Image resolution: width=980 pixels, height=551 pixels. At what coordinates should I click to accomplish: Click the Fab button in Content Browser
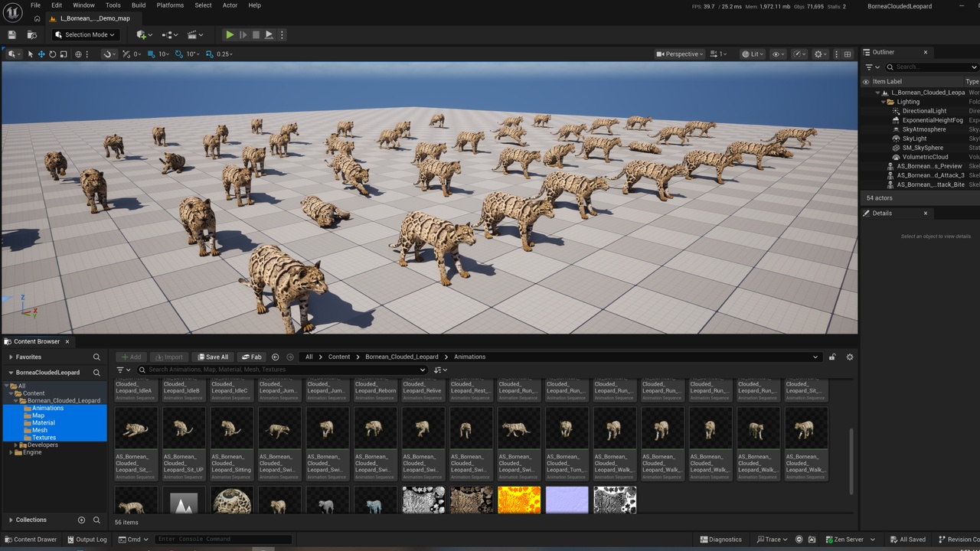click(x=251, y=357)
